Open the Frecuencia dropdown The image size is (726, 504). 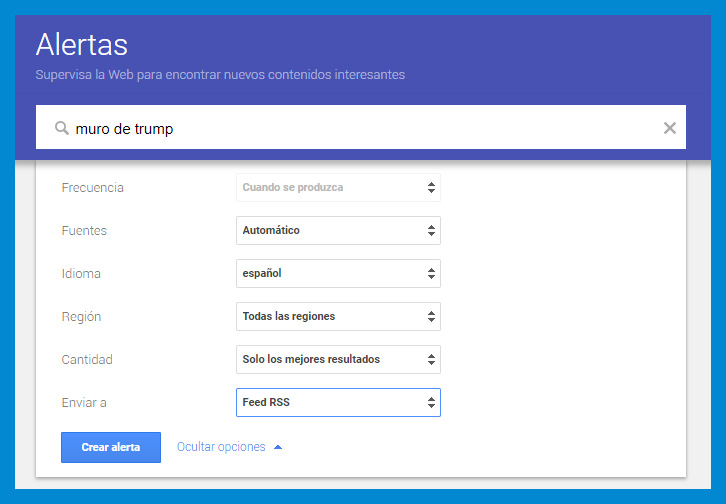tap(338, 187)
